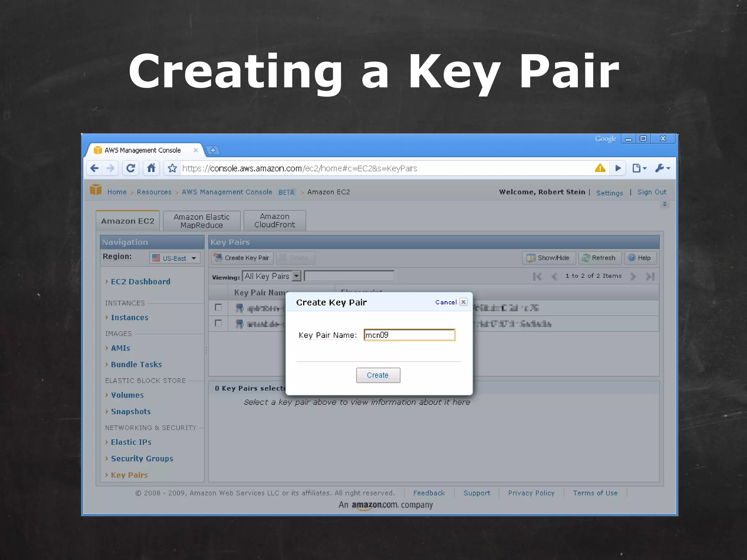
Task: Refresh the Key Pairs list
Action: click(x=599, y=258)
